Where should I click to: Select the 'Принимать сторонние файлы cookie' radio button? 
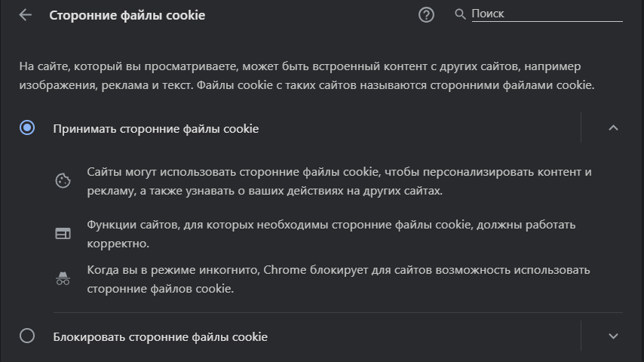pos(27,128)
